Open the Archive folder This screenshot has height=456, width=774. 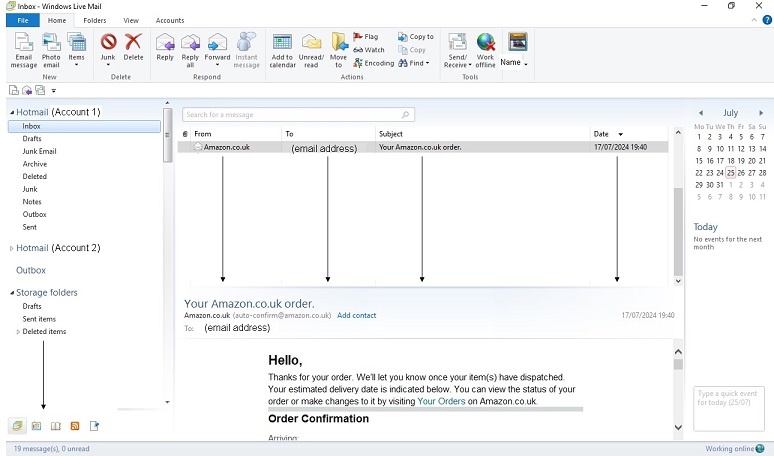point(35,164)
